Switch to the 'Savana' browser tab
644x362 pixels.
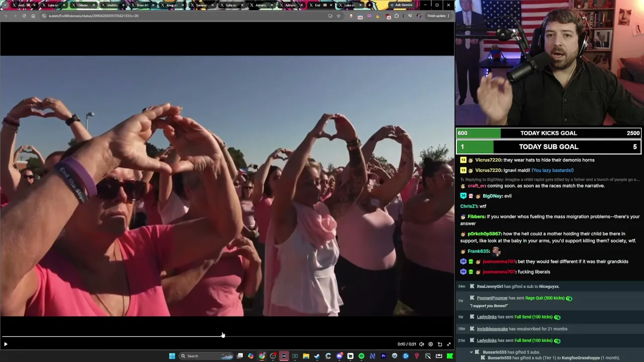pyautogui.click(x=201, y=5)
